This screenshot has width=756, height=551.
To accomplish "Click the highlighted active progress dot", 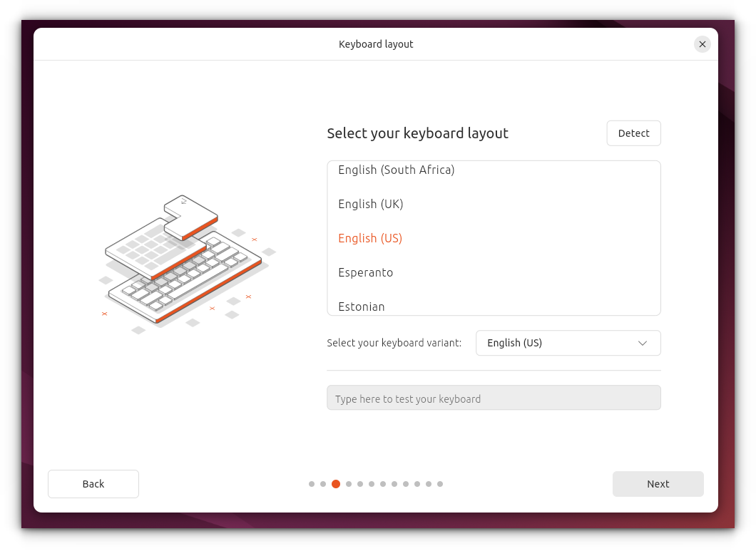I will pos(335,483).
